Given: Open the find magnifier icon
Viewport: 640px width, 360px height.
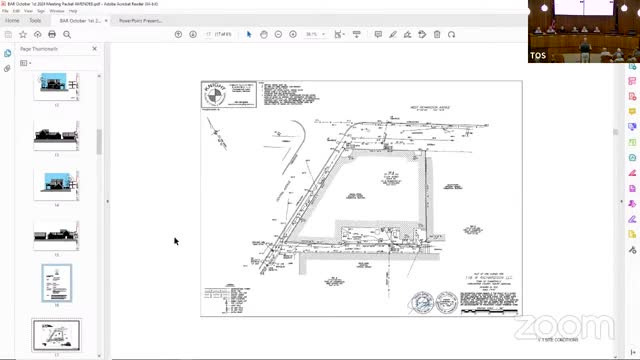Looking at the screenshot, I should [67, 35].
